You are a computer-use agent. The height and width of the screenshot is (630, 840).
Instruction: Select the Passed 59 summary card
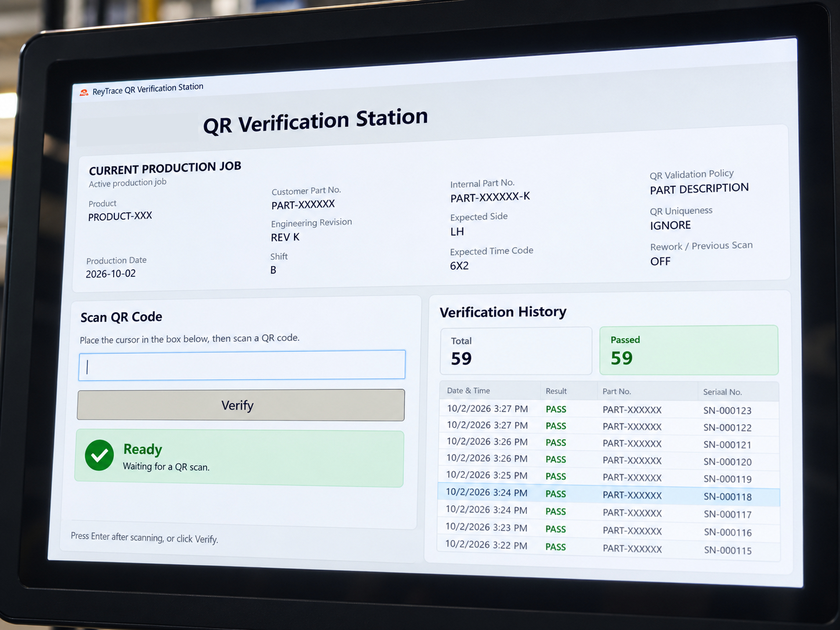689,350
